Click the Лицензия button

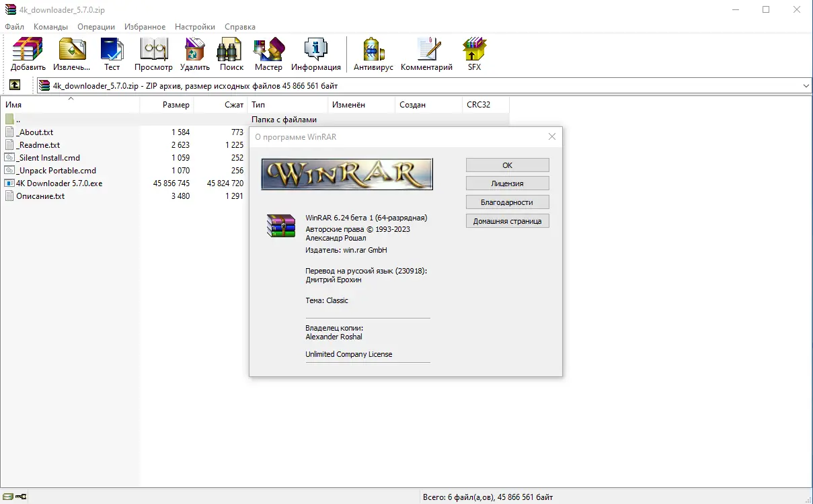point(508,183)
